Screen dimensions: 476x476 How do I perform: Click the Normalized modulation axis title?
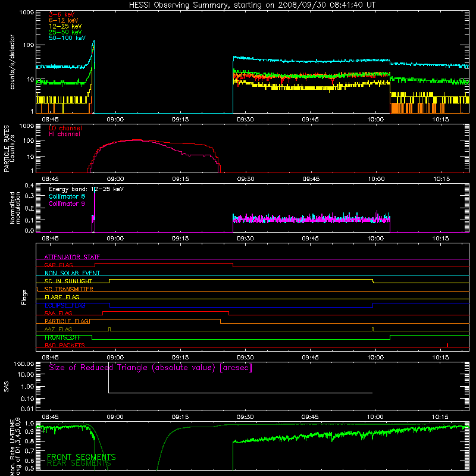15,208
